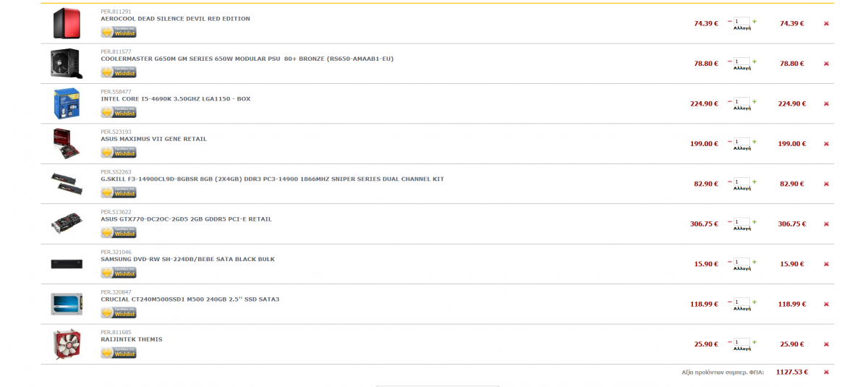Open Asus Maximus VII Gene Retail link
This screenshot has width=868, height=387.
click(x=153, y=139)
